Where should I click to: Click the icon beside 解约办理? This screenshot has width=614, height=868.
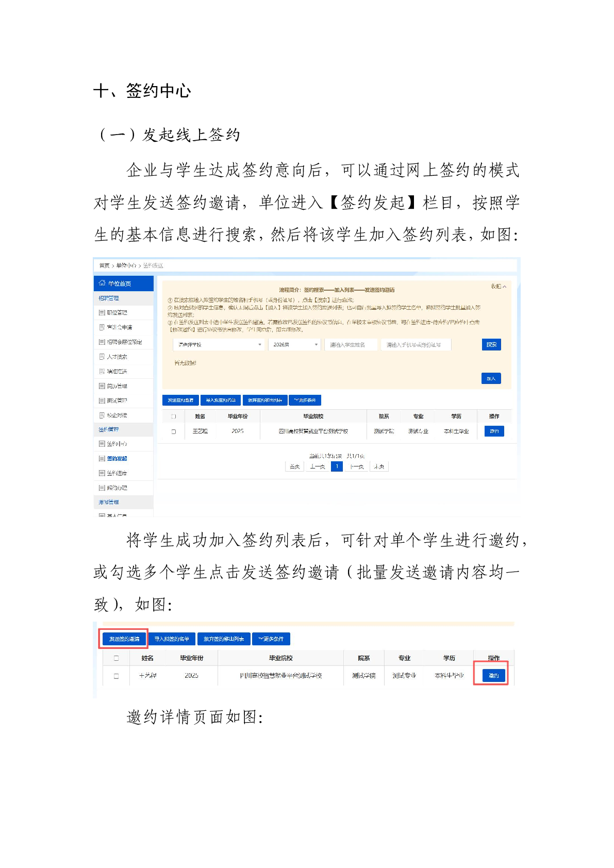pyautogui.click(x=102, y=487)
